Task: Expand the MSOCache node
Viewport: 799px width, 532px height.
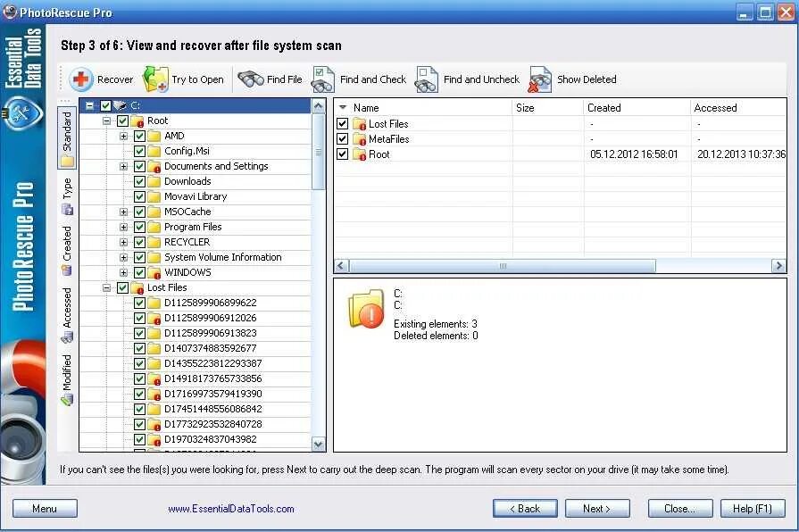Action: pos(123,212)
